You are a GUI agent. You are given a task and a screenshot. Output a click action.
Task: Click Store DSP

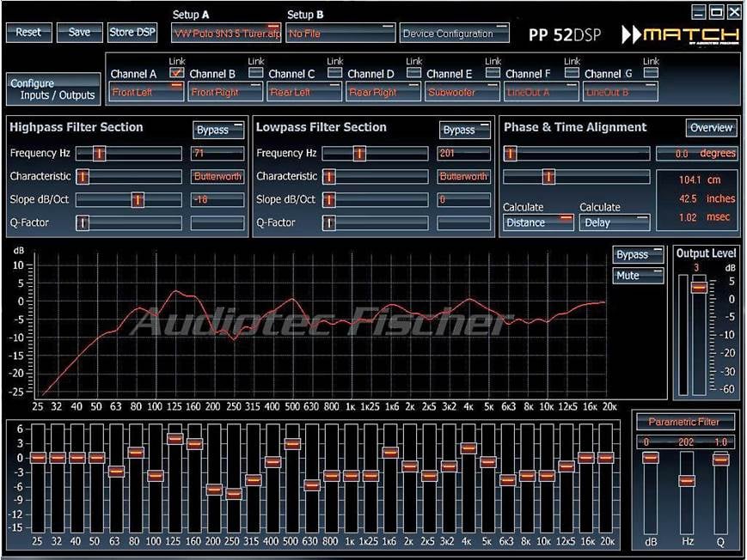point(132,32)
